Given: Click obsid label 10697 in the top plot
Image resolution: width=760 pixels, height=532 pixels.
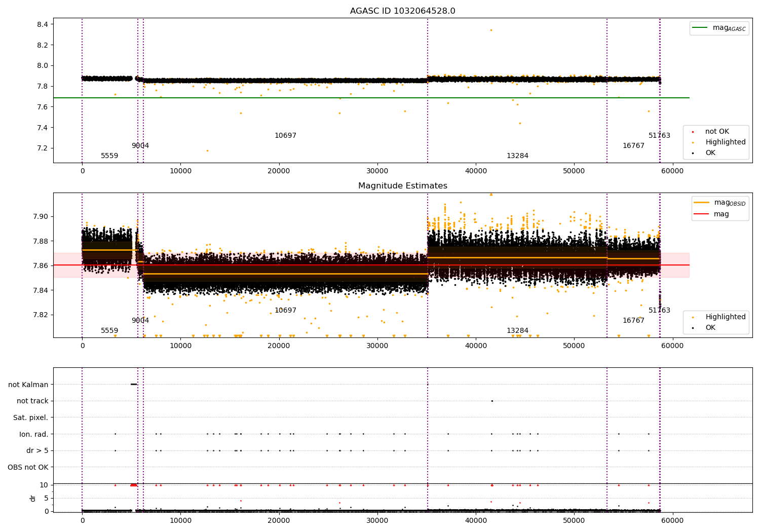Looking at the screenshot, I should coord(285,136).
